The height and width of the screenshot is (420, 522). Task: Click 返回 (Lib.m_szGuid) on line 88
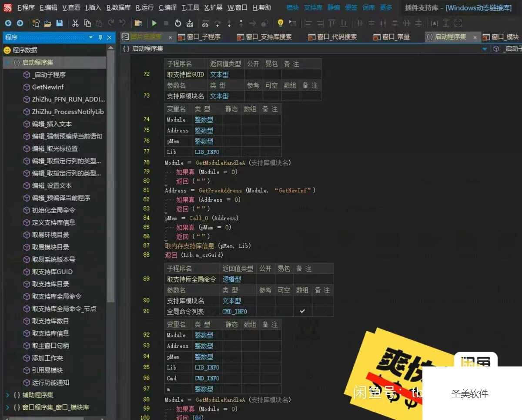click(x=194, y=255)
